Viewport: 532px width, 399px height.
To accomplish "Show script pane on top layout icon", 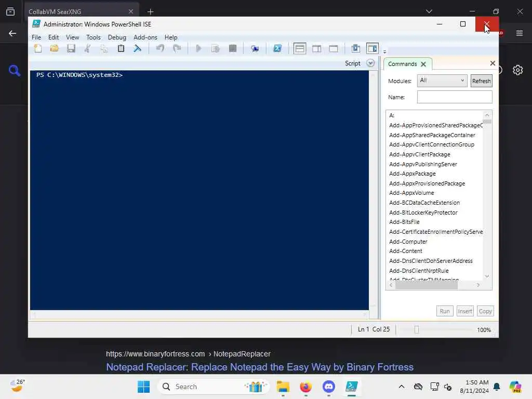I will (x=300, y=48).
